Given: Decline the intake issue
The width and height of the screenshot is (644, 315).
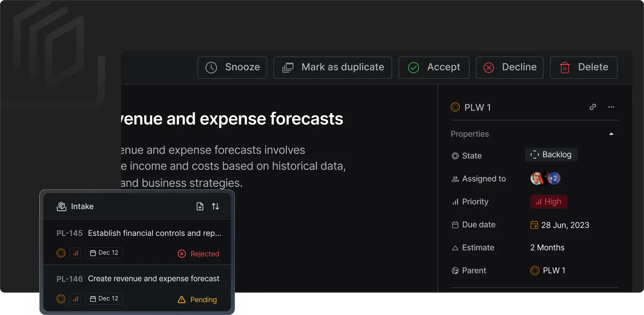Looking at the screenshot, I should point(509,67).
